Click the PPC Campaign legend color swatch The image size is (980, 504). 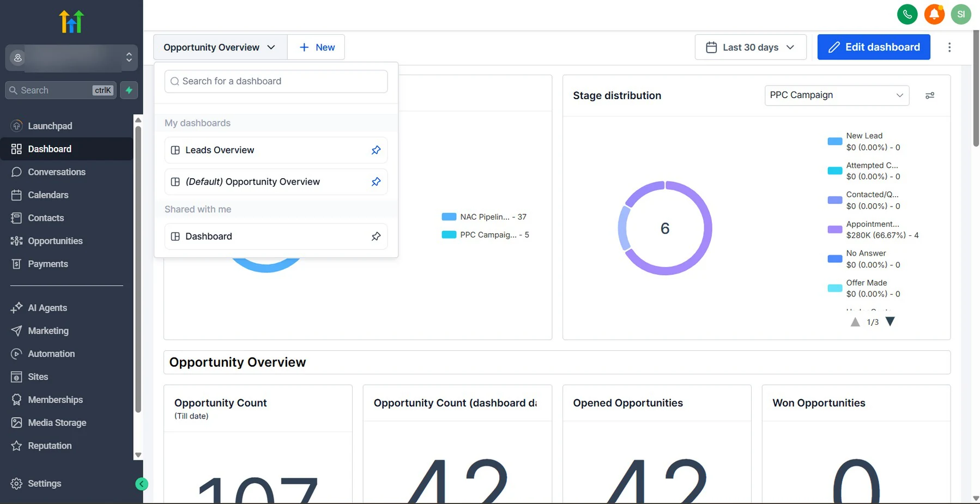coord(449,235)
